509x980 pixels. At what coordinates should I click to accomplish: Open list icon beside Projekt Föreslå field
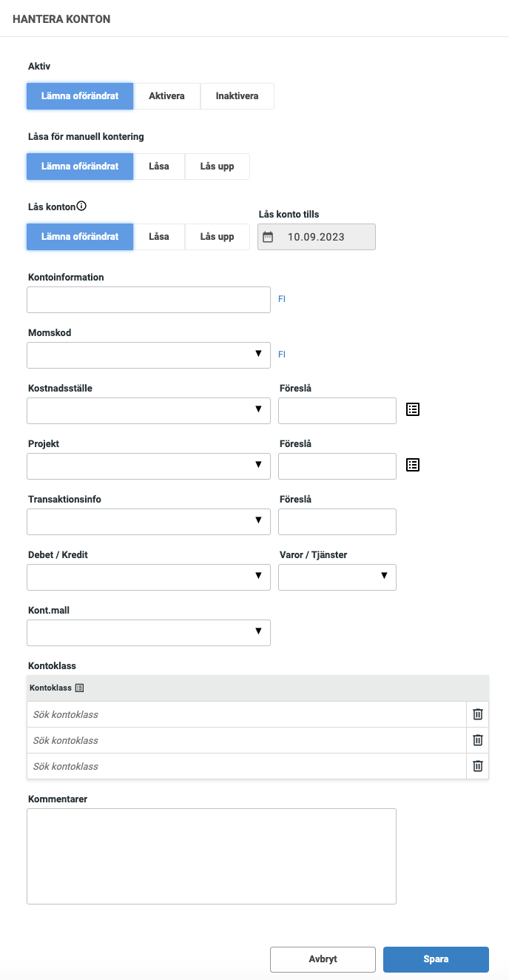(x=413, y=464)
